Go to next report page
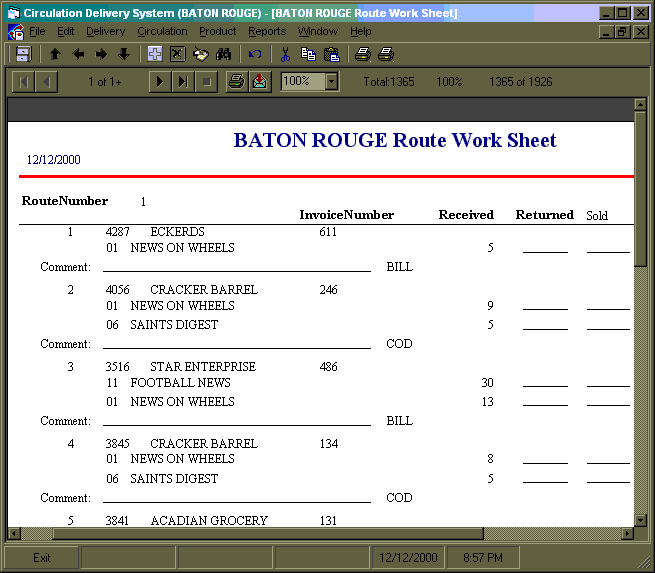 (x=160, y=81)
